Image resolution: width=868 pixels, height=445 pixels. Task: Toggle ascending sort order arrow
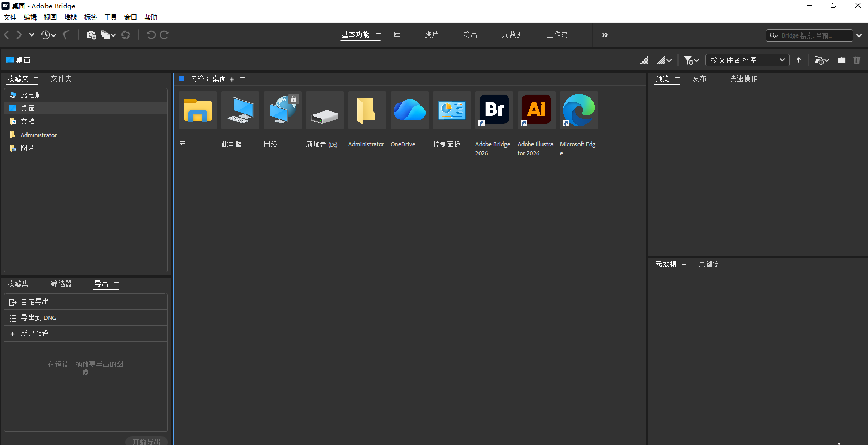(x=799, y=60)
